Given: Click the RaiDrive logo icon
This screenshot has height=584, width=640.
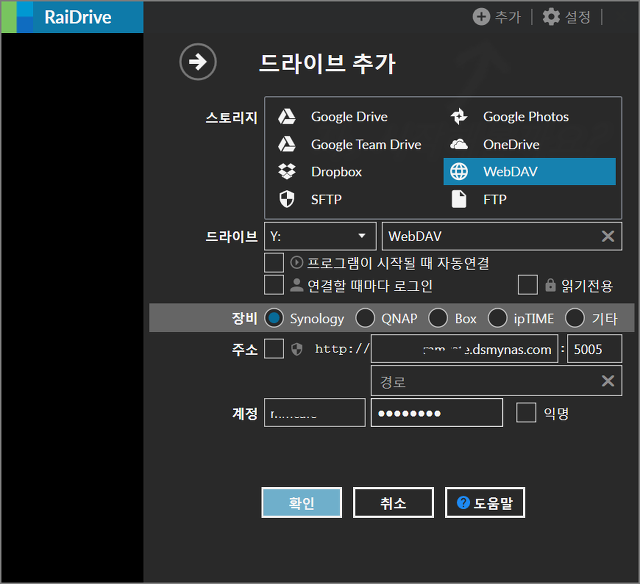Looking at the screenshot, I should (x=17, y=17).
